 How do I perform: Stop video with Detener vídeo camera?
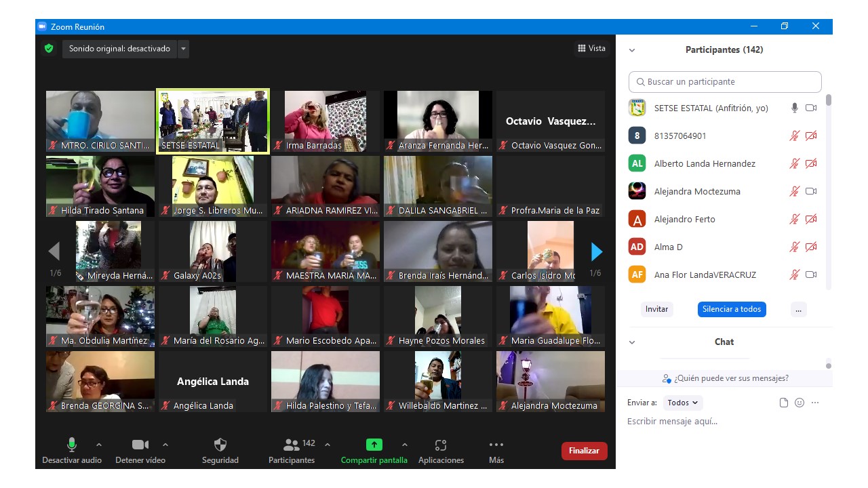[140, 451]
